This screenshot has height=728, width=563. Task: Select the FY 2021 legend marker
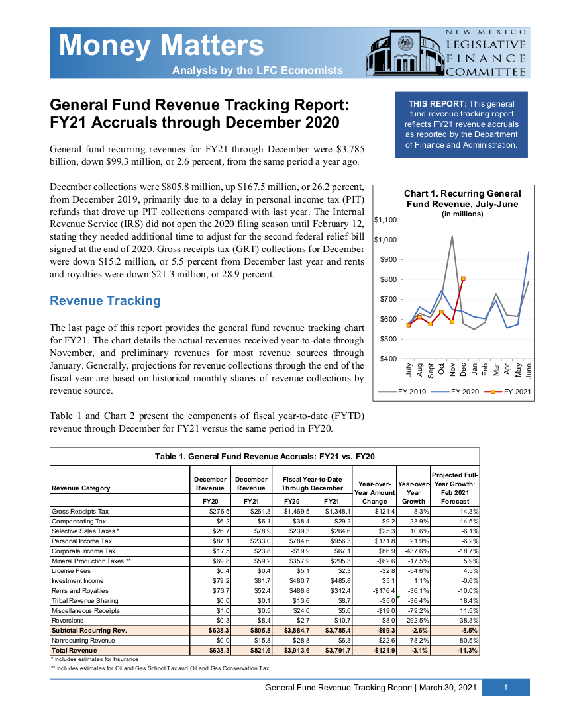[491, 392]
